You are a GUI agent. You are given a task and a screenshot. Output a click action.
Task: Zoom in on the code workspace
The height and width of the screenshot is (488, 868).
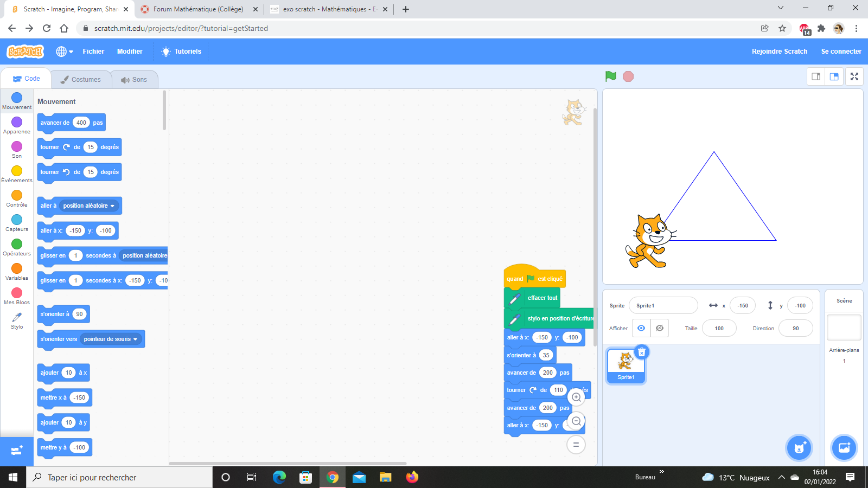click(576, 397)
